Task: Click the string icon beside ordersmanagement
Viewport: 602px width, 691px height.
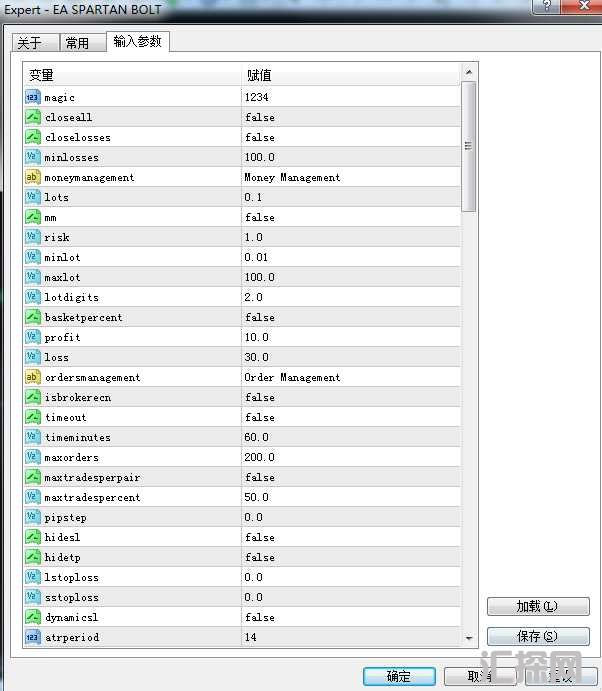Action: click(33, 377)
